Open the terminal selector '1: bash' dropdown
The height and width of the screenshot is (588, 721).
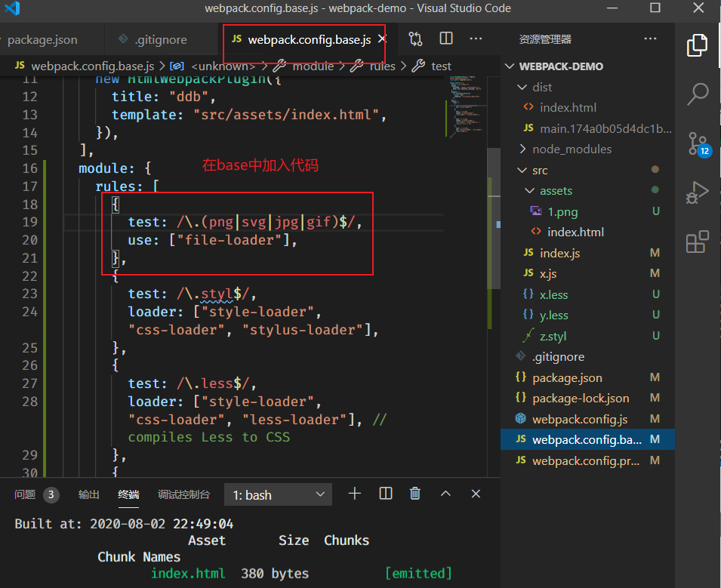[278, 494]
